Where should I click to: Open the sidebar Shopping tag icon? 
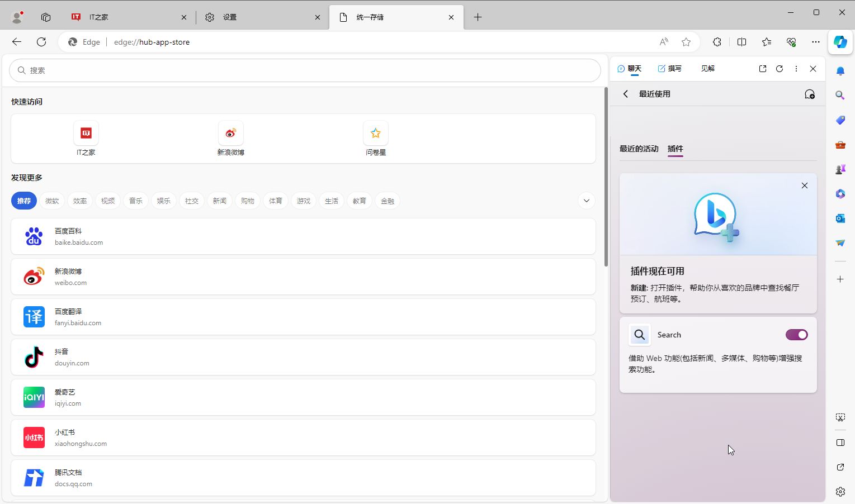tap(840, 120)
